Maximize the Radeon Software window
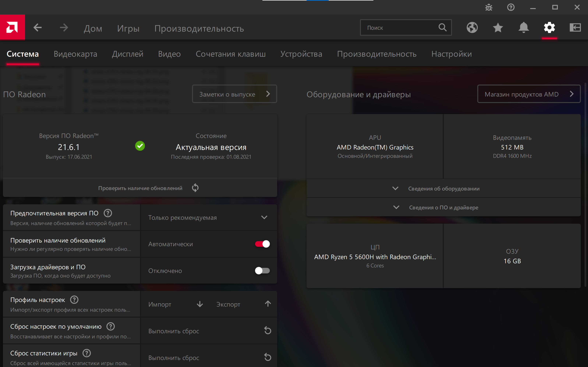Screen dimensions: 588x367 coord(555,8)
